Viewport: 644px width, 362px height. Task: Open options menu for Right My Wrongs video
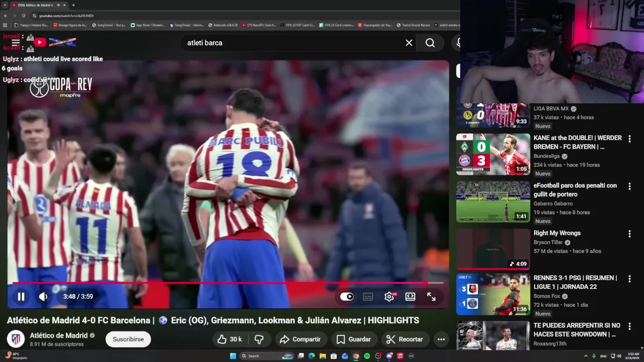pos(629,234)
